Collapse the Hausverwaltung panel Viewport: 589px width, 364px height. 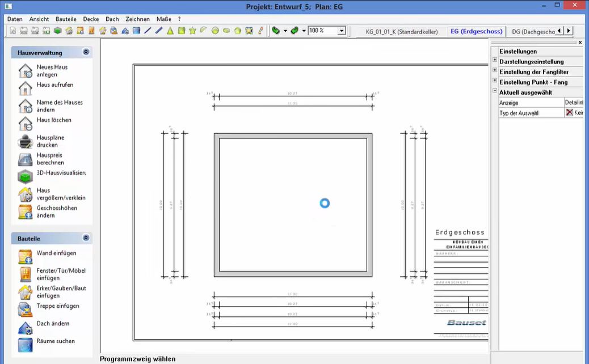[x=86, y=52]
